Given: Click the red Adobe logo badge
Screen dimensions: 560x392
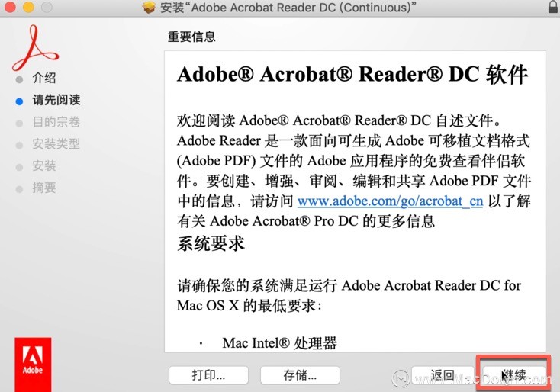Looking at the screenshot, I should coord(33,365).
